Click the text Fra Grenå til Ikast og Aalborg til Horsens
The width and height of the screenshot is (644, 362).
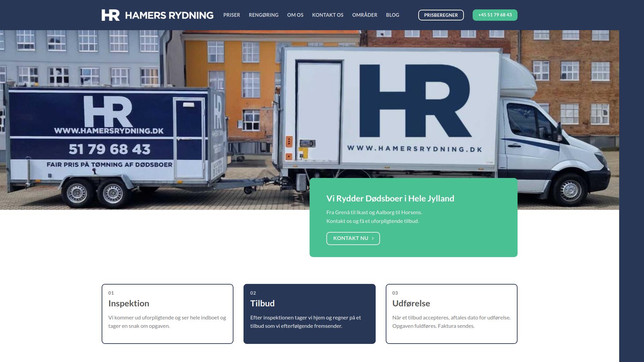(374, 212)
